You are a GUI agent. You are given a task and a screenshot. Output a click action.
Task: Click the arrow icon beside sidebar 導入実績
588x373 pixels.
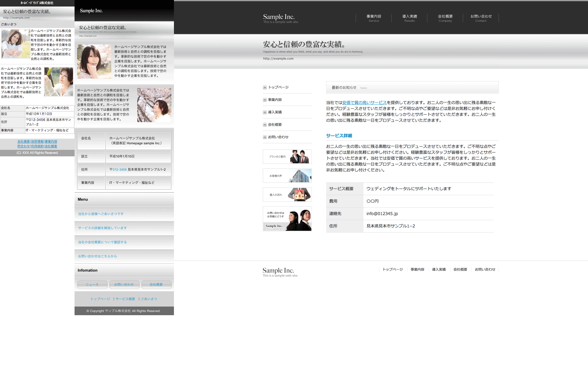265,112
